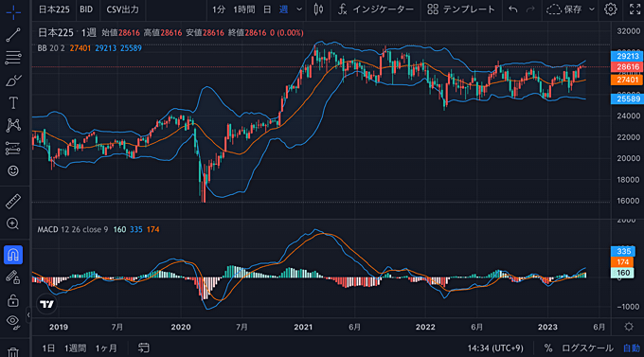Undo the last chart action
The width and height of the screenshot is (644, 357).
(x=513, y=9)
